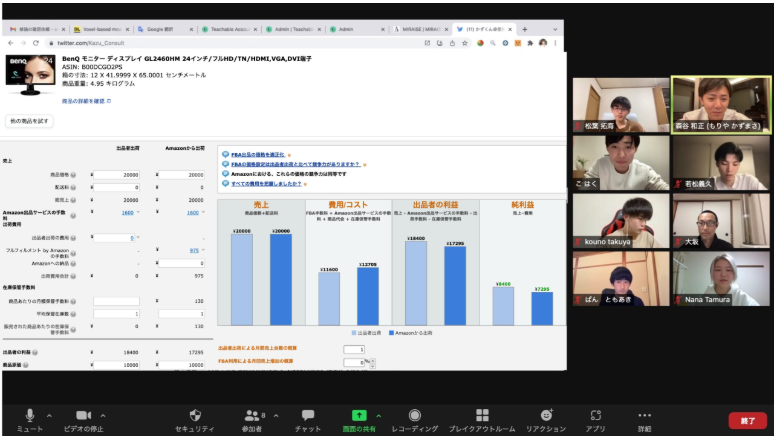Open the first FBA advice link
Screen dimensions: 776x436
257,154
